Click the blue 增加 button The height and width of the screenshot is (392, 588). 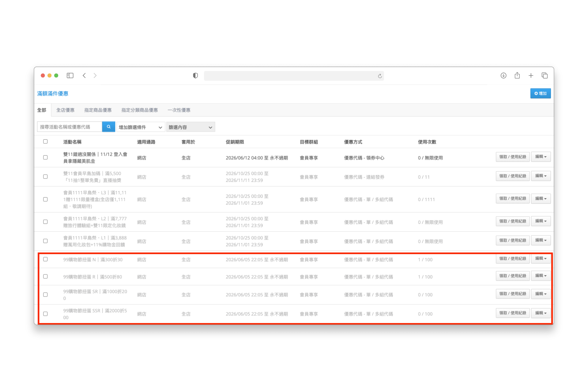541,93
